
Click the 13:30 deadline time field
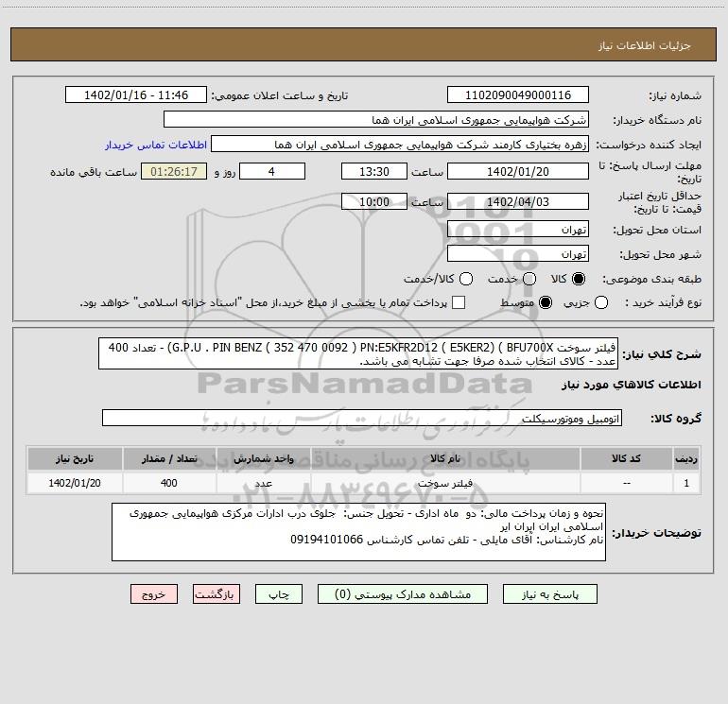click(374, 171)
